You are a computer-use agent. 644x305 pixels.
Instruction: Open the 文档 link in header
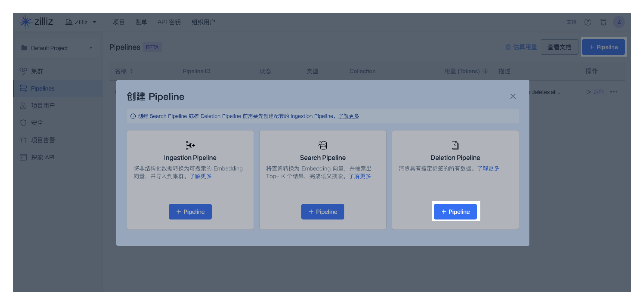coord(571,22)
